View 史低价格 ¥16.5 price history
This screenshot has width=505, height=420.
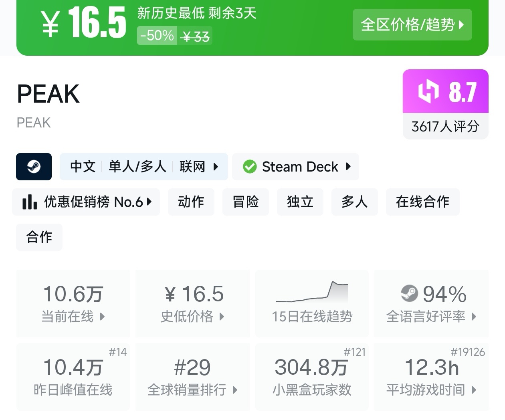tap(192, 303)
